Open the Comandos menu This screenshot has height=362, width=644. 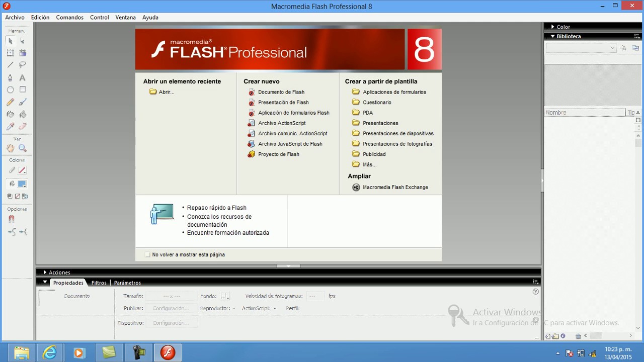point(70,17)
